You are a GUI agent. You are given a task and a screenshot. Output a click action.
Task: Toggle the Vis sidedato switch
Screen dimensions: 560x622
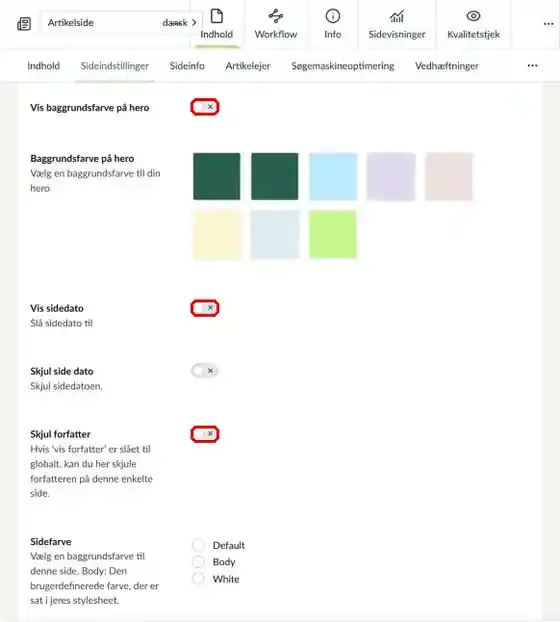(205, 308)
